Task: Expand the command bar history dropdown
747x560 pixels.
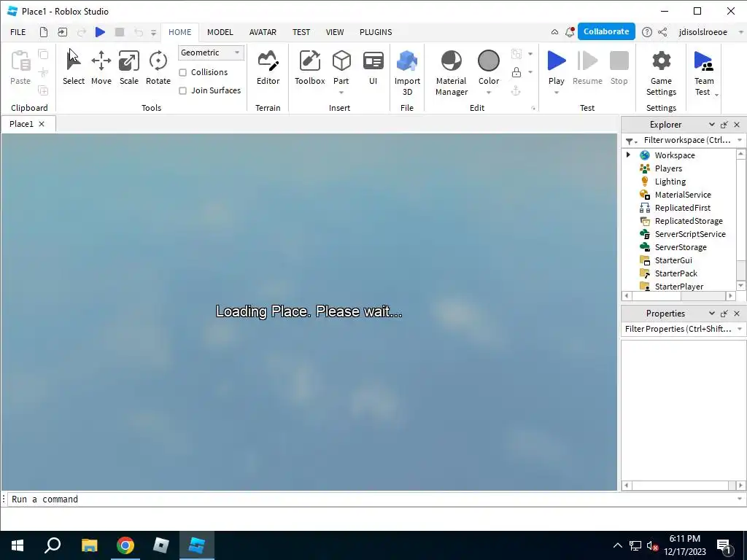Action: click(740, 499)
